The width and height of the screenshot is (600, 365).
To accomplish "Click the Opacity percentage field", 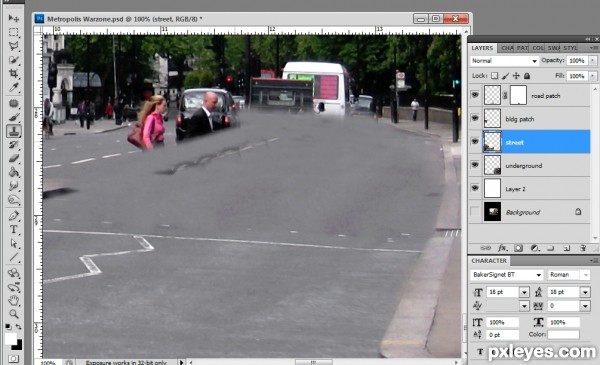I will click(x=577, y=61).
